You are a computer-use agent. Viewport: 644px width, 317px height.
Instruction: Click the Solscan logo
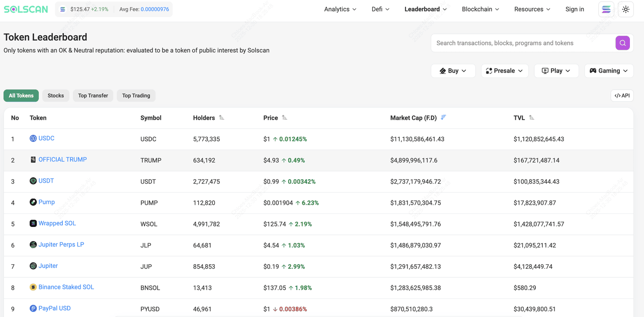(x=27, y=10)
